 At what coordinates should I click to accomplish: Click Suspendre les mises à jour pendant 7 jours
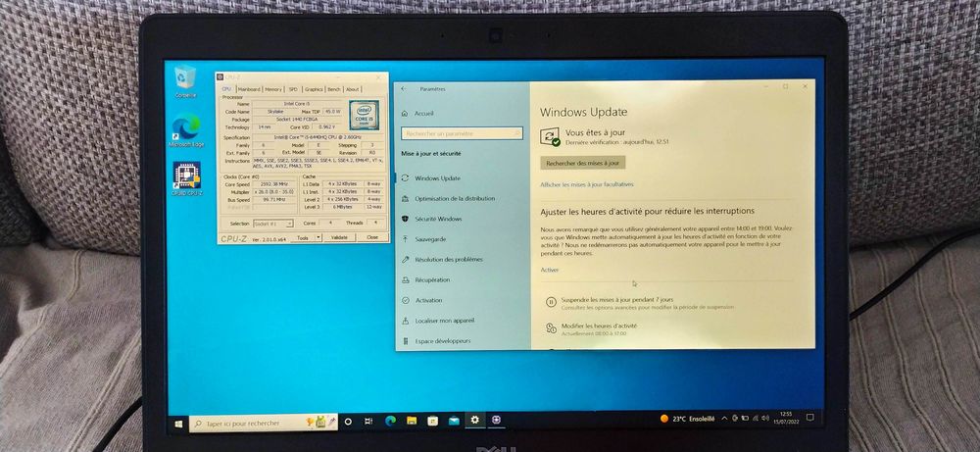coord(616,299)
